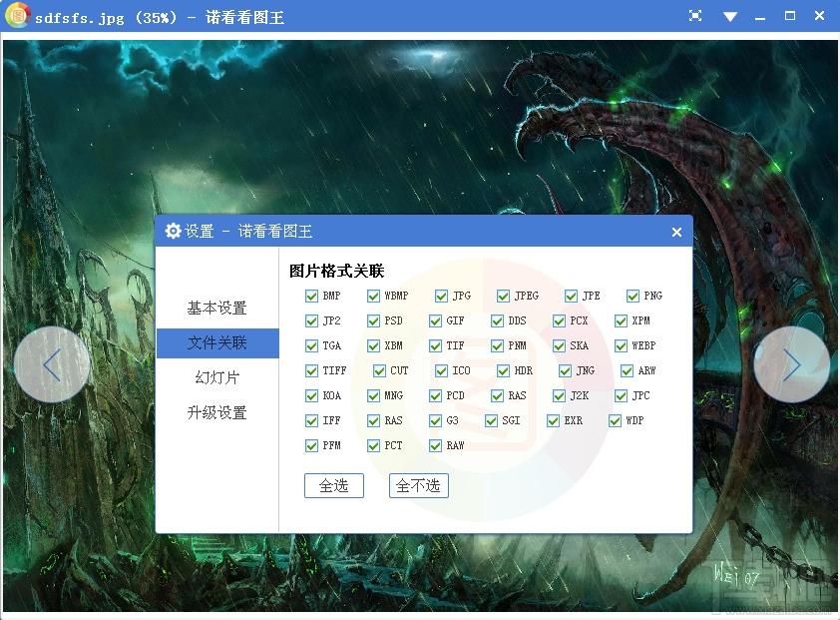Uncheck the TIFF format checkbox
Screen dimensions: 840x620
pyautogui.click(x=311, y=370)
